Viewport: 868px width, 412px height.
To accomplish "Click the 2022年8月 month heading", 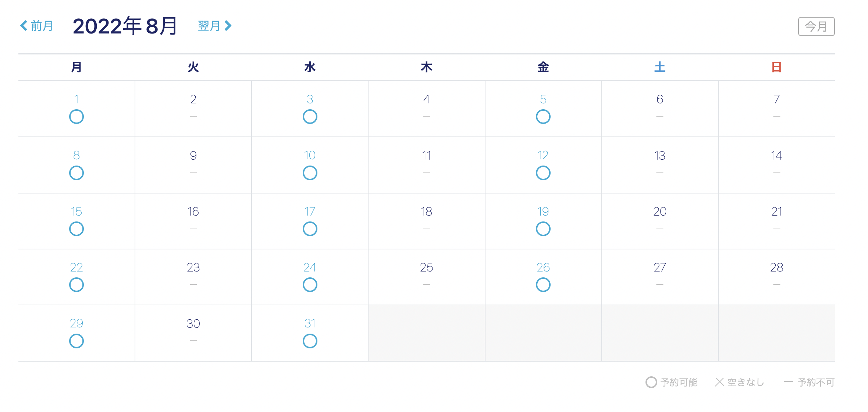I will point(125,26).
